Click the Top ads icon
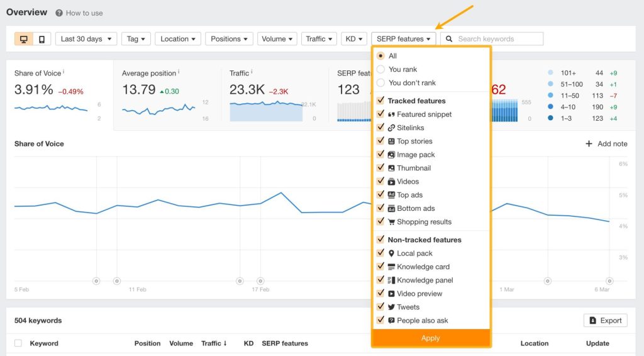This screenshot has height=356, width=644. [391, 195]
